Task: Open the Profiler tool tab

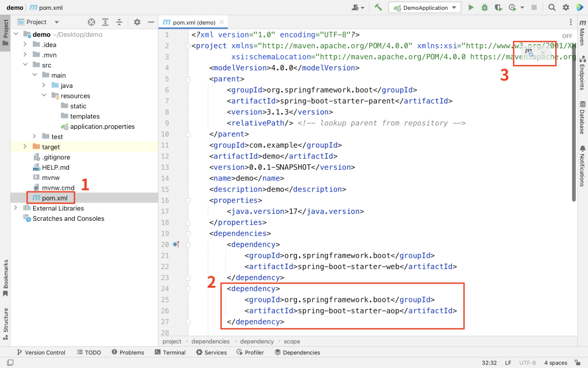Action: coord(250,352)
